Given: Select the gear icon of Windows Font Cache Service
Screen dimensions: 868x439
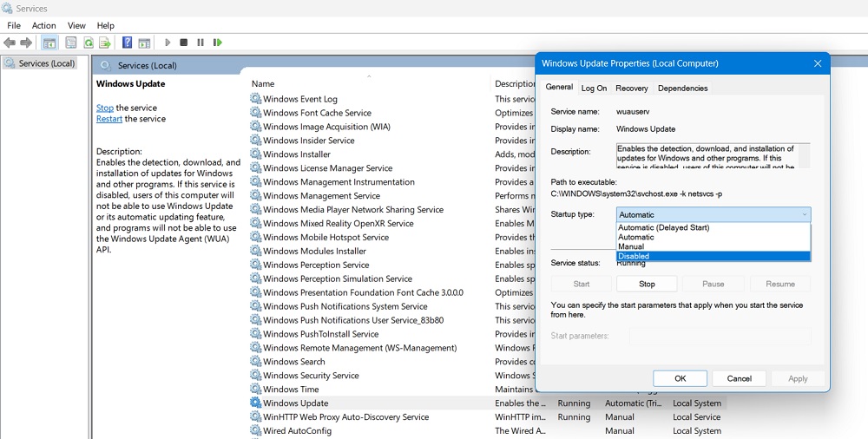Looking at the screenshot, I should click(x=255, y=113).
